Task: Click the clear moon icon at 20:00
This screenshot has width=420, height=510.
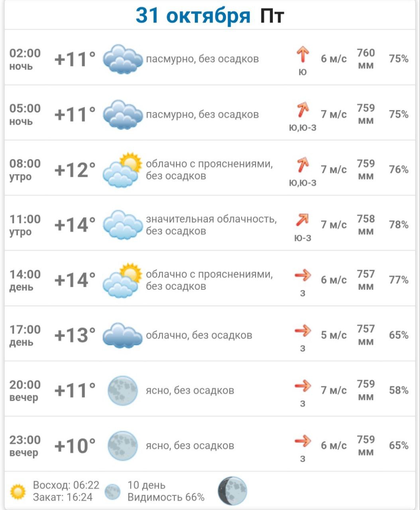Action: click(123, 390)
